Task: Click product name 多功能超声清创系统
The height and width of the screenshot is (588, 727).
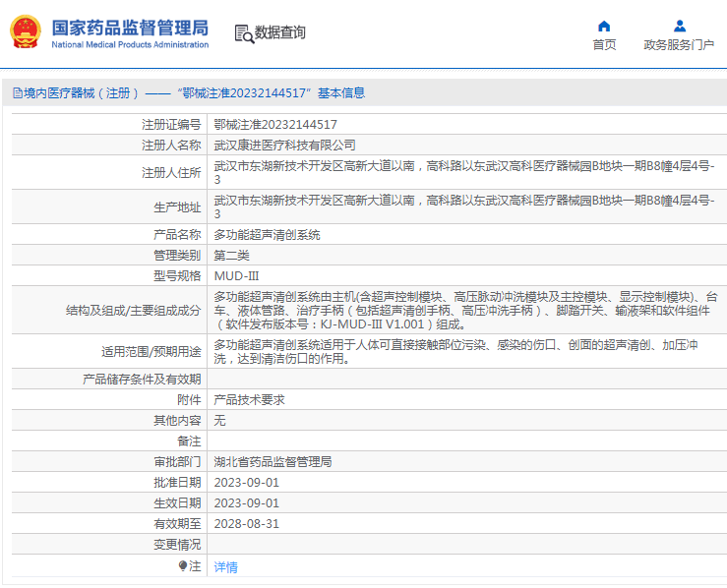Action: [267, 235]
